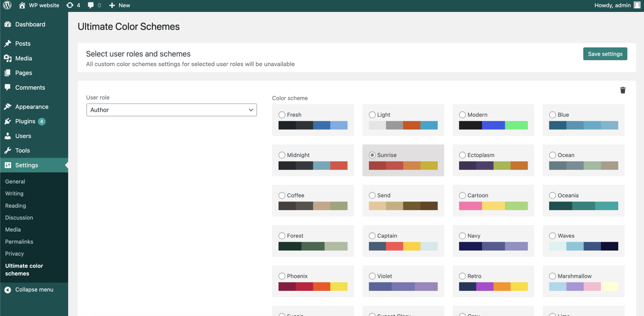Click the Appearance paintbrush icon
Screen dimensions: 644x316
[x=8, y=107]
